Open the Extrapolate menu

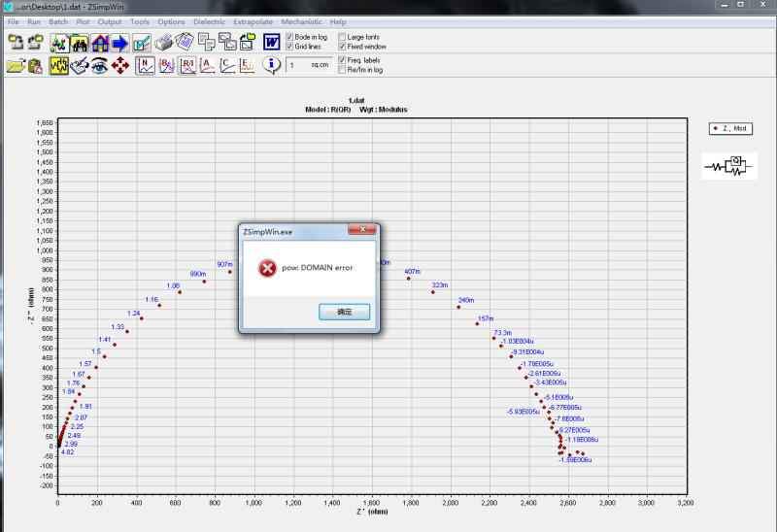click(x=253, y=21)
